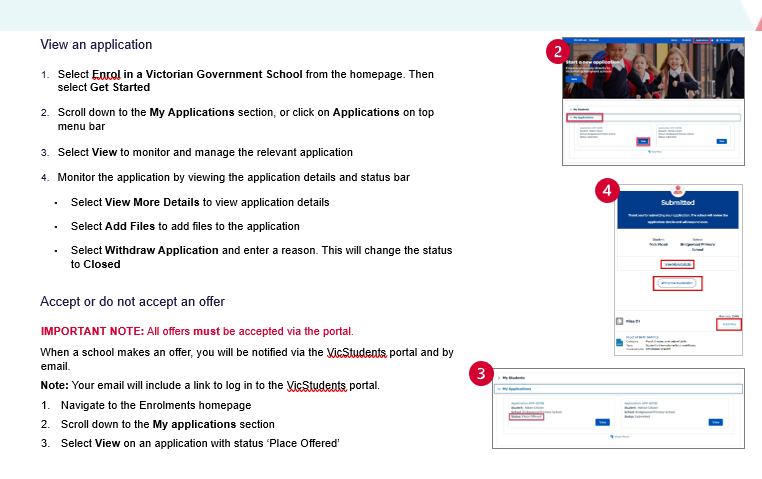The image size is (762, 479).
Task: Click the Submitted heading in blue banner
Action: pos(677,203)
